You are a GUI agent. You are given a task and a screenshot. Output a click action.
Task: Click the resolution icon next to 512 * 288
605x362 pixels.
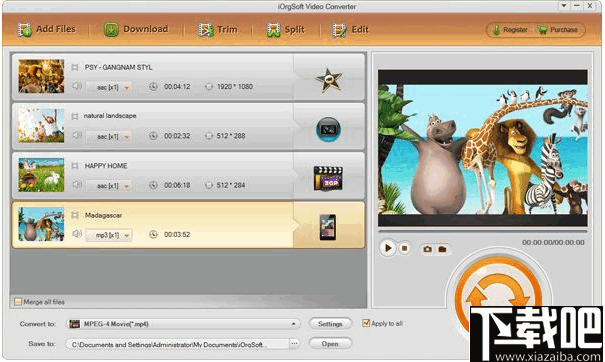coord(209,135)
